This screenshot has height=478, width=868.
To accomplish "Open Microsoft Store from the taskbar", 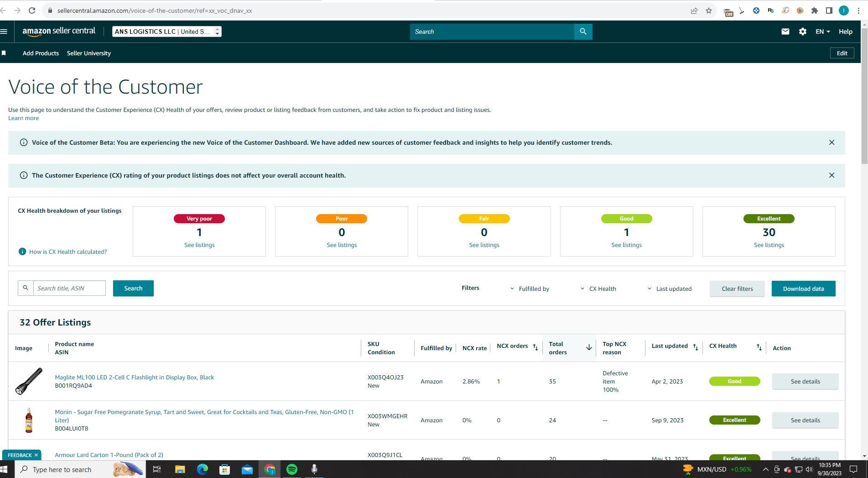I will (x=225, y=469).
